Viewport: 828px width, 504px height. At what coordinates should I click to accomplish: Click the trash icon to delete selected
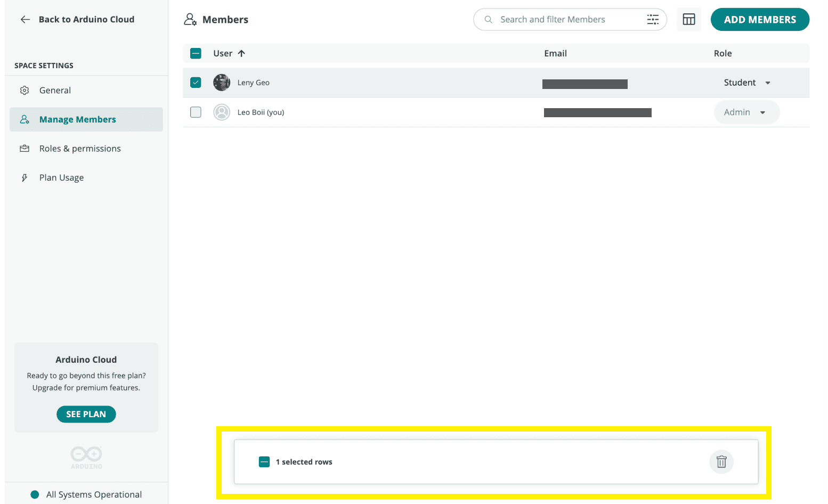(x=721, y=462)
